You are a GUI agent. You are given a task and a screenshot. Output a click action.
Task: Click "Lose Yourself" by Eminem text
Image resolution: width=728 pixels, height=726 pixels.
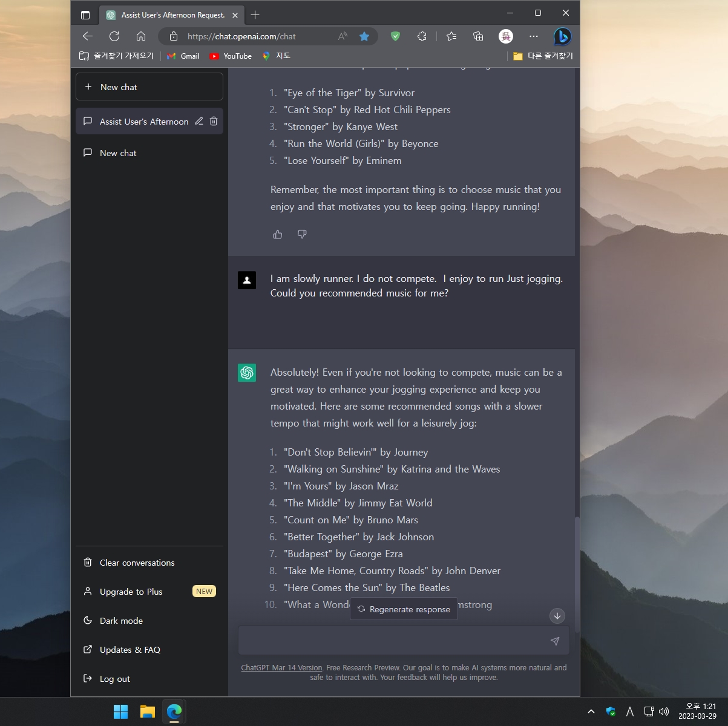[343, 160]
